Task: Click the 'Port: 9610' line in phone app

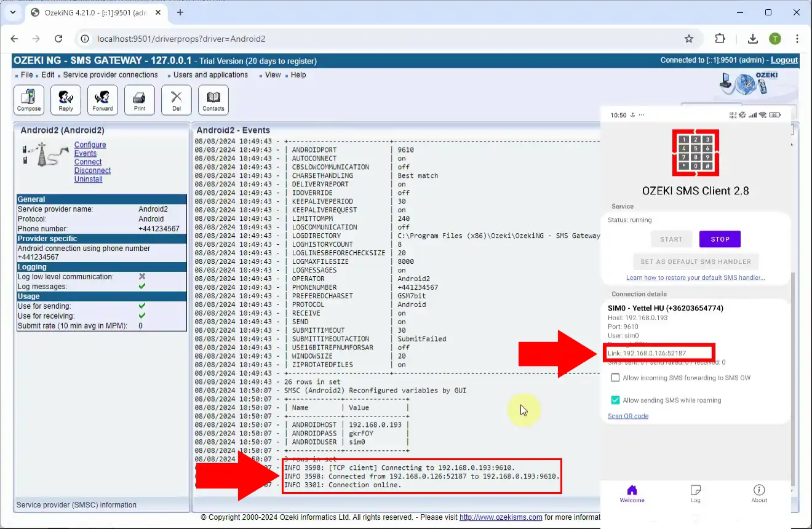Action: click(x=623, y=327)
